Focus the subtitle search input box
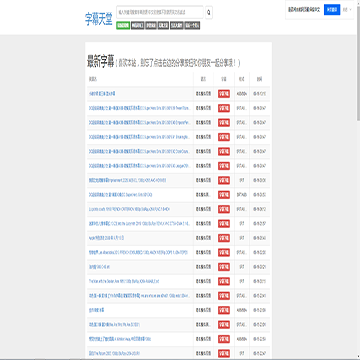 click(x=160, y=12)
